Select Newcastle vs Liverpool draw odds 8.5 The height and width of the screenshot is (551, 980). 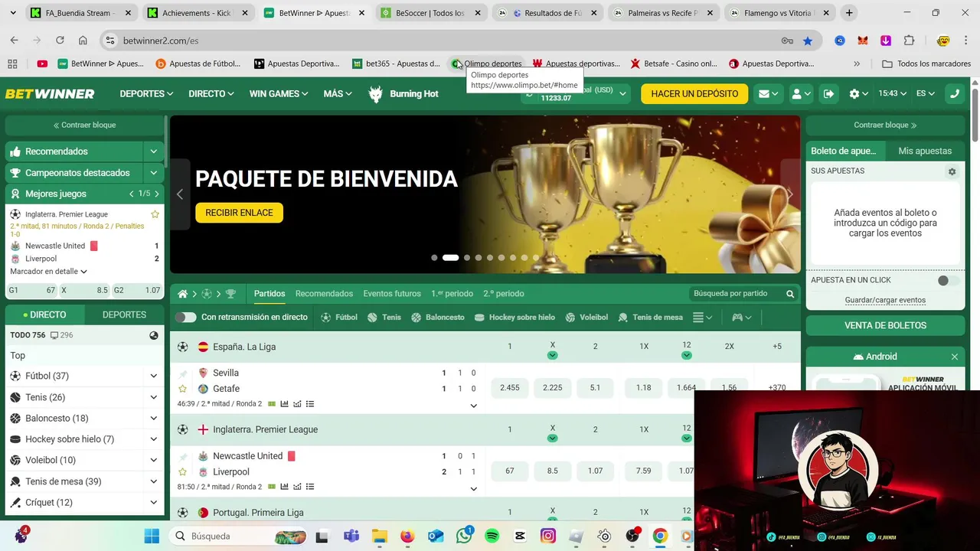(552, 471)
